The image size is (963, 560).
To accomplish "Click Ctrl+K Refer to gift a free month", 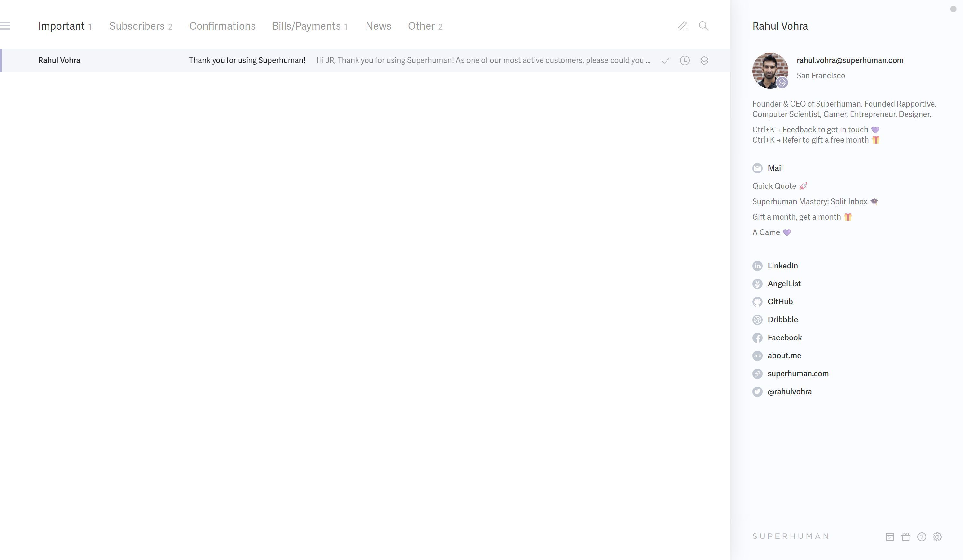I will (816, 140).
